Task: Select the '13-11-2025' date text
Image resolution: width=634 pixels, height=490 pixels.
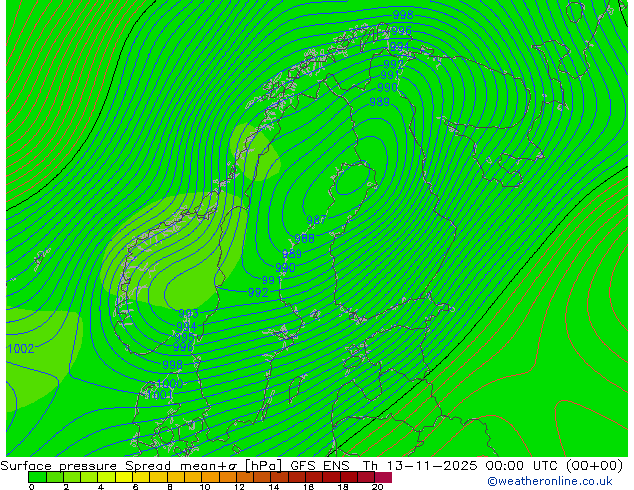Action: 432,466
